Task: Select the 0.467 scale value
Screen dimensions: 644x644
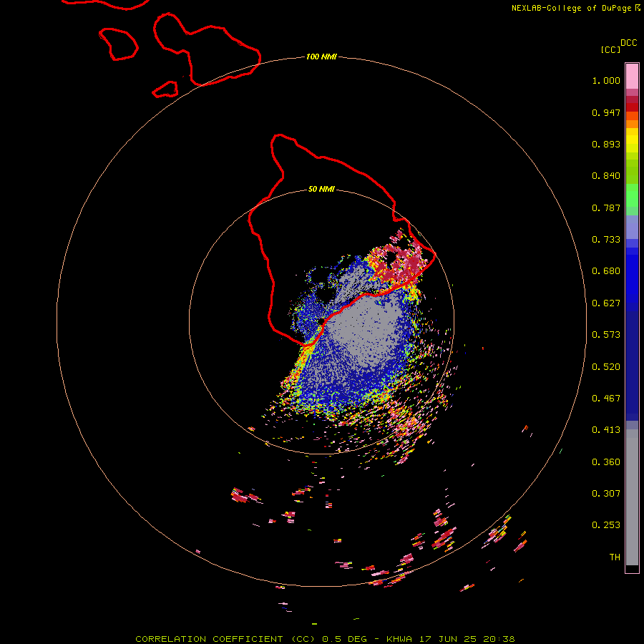Action: tap(606, 399)
